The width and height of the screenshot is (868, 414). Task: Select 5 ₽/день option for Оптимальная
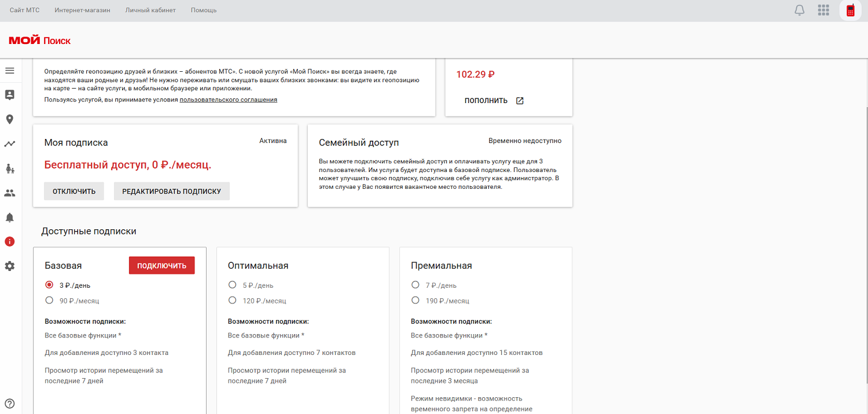point(233,285)
